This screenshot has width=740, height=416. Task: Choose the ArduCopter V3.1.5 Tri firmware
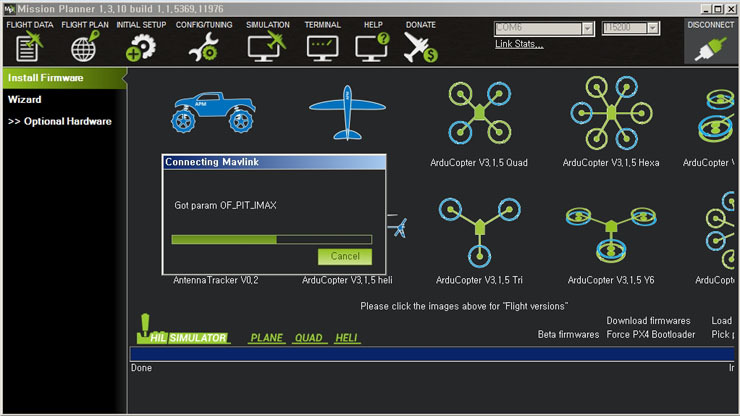[479, 232]
